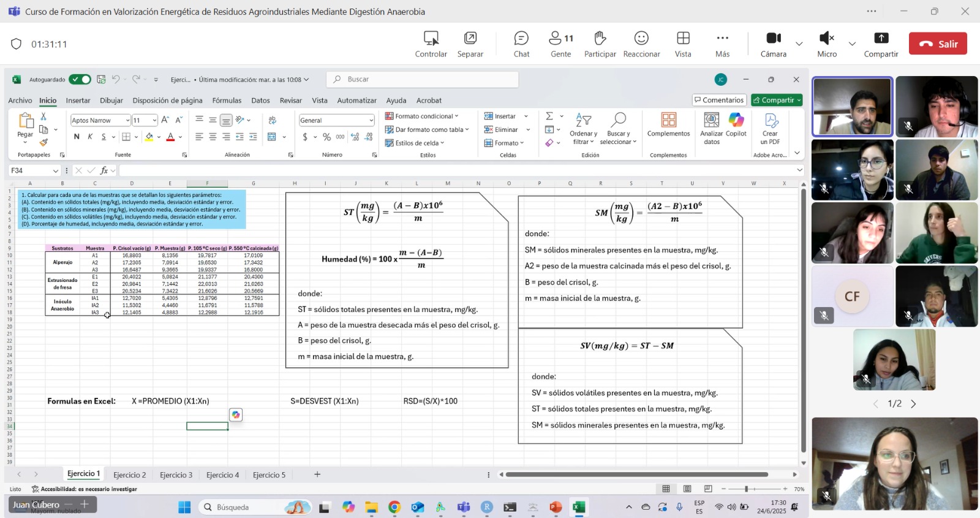980x518 pixels.
Task: Open the General number format dropdown
Action: (371, 121)
